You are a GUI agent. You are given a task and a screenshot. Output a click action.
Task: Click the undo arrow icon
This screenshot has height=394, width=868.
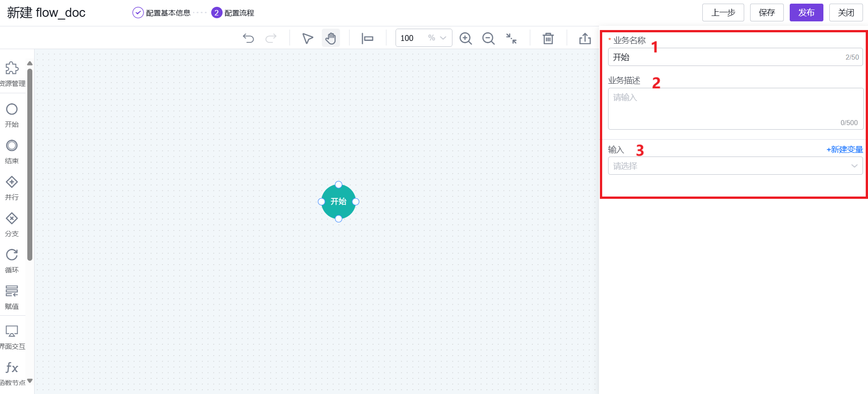(x=248, y=38)
